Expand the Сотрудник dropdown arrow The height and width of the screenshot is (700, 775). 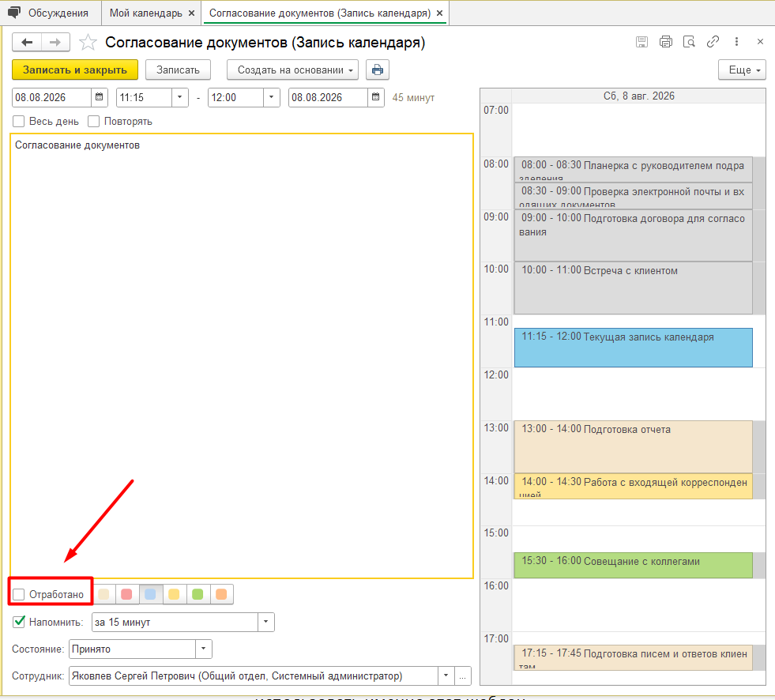pos(446,676)
